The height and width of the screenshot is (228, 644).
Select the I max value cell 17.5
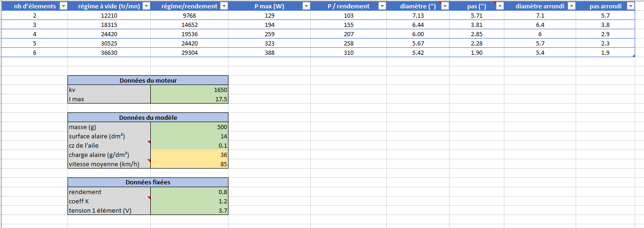click(189, 99)
